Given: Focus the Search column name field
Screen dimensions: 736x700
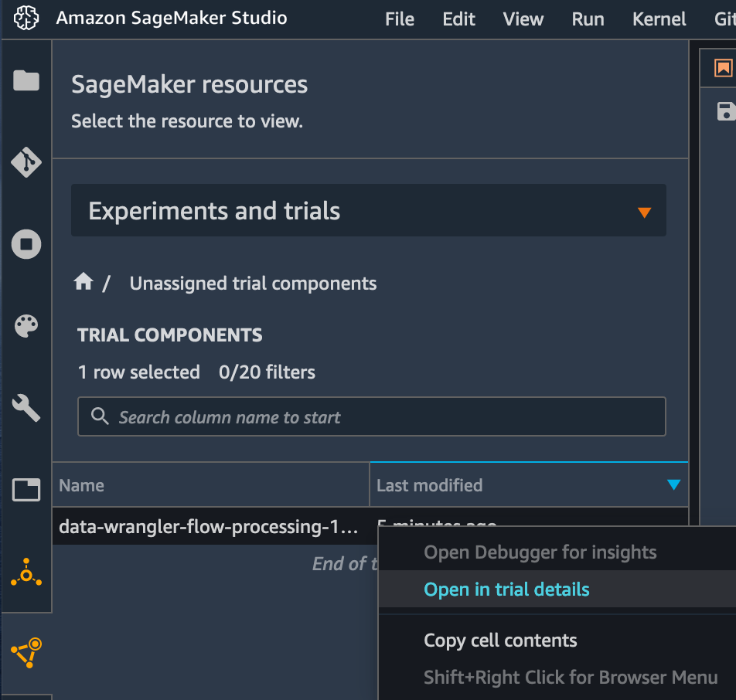Looking at the screenshot, I should pos(371,416).
